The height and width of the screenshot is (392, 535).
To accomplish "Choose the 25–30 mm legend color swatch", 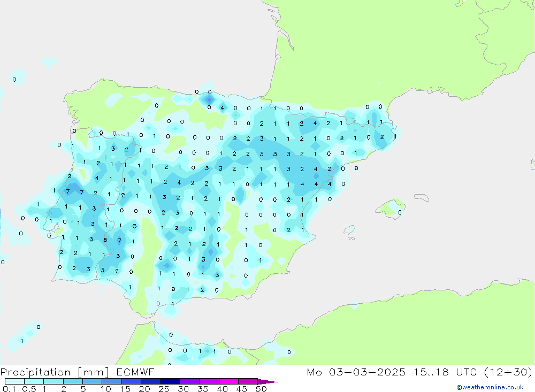I will point(170,381).
